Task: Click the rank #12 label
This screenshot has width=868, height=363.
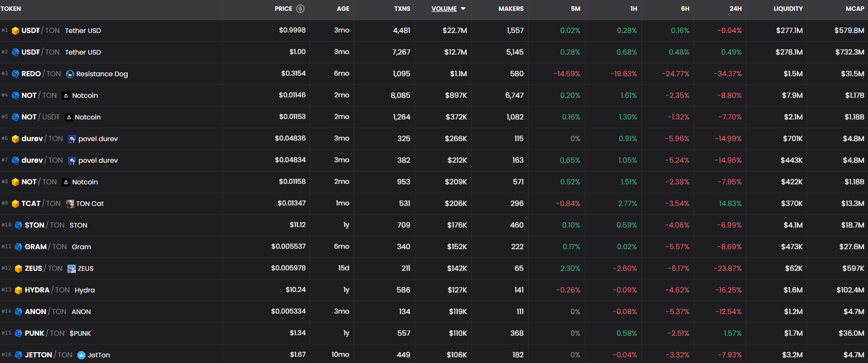Action: click(6, 268)
